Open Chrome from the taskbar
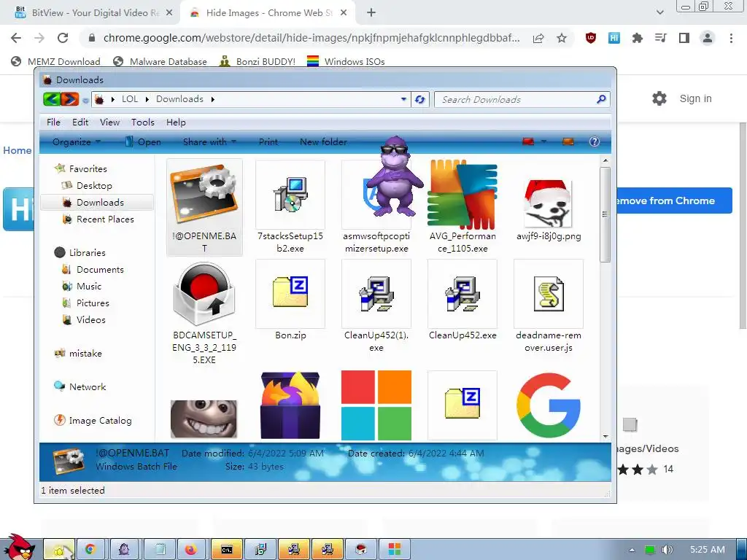 pyautogui.click(x=90, y=550)
